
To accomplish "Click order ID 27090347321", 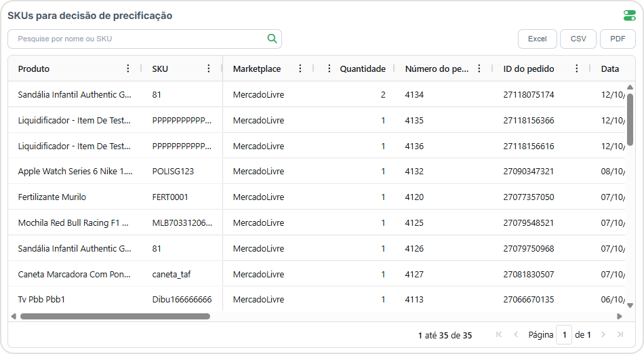I will pos(529,172).
